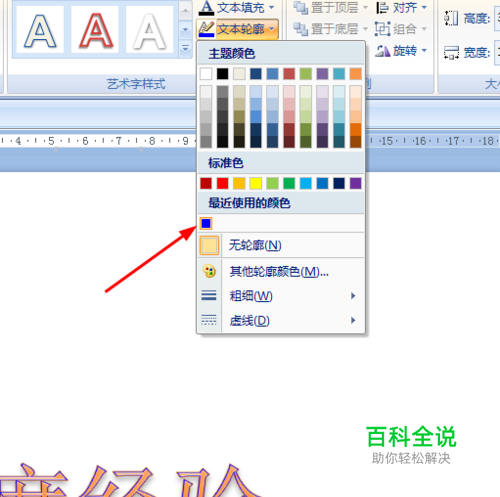Click the Weight (粗细) lines icon
Viewport: 500px width, 497px height.
(x=209, y=295)
